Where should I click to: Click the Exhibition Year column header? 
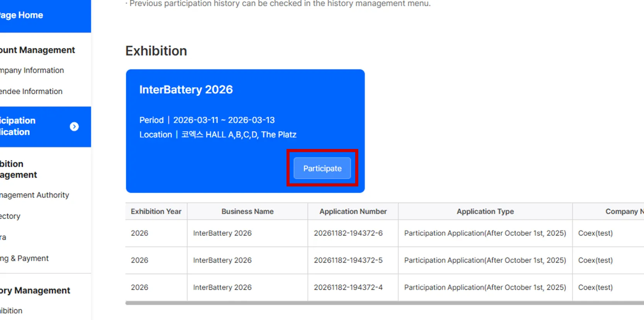coord(156,212)
